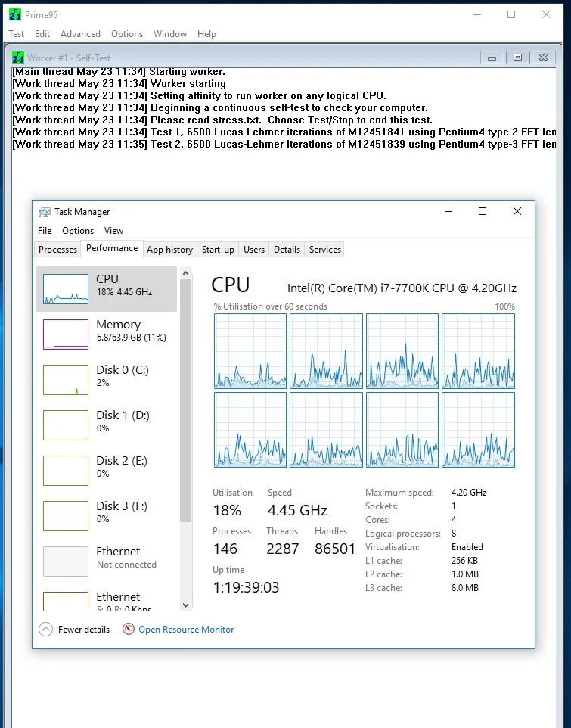Click the up time 1:19:39:03 value

pyautogui.click(x=247, y=587)
